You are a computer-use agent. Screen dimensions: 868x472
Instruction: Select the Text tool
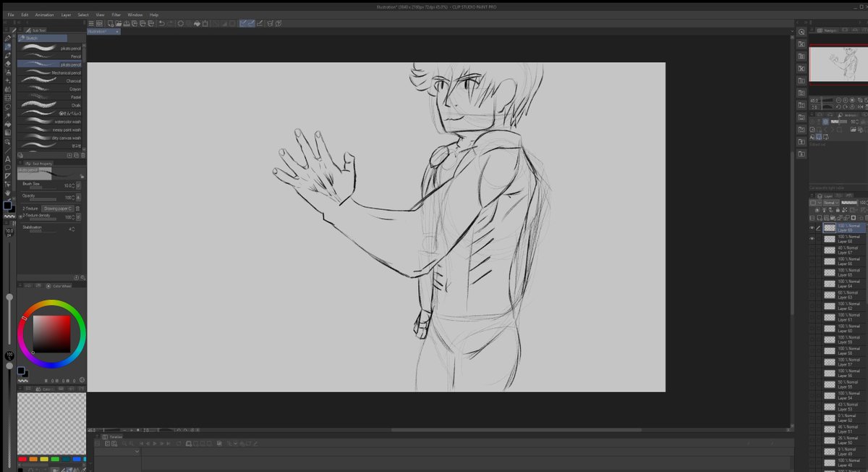point(7,159)
